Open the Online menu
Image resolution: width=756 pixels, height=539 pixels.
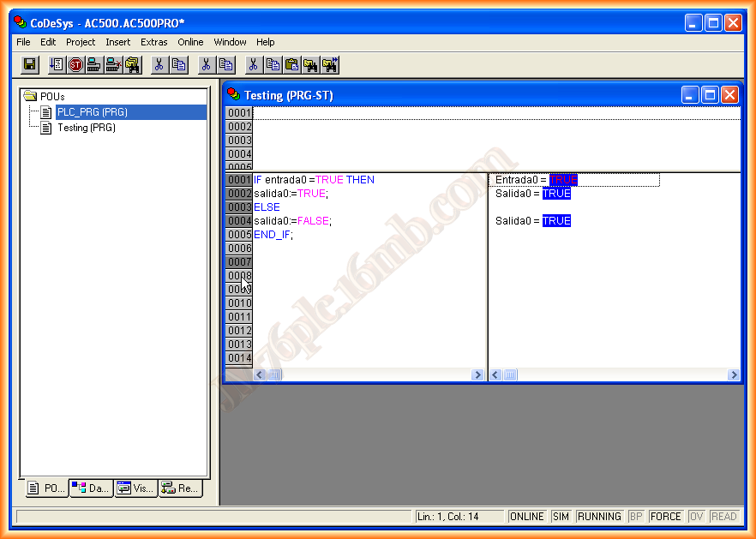pyautogui.click(x=190, y=42)
